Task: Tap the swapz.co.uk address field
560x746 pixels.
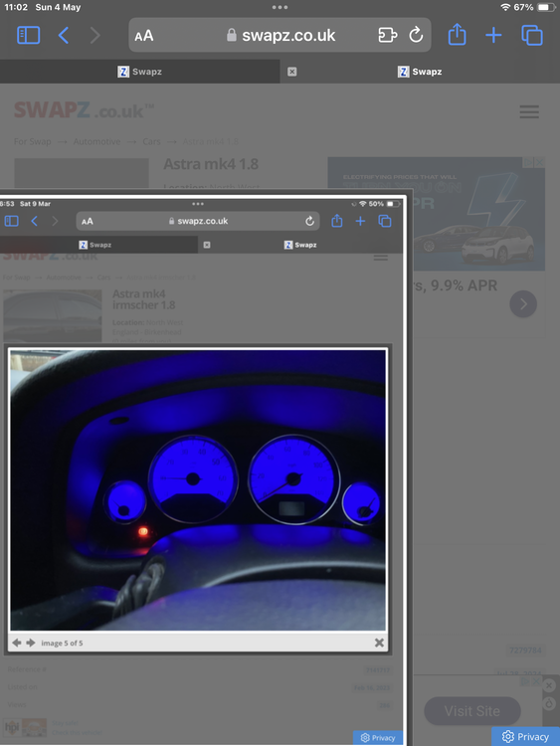Action: (280, 35)
